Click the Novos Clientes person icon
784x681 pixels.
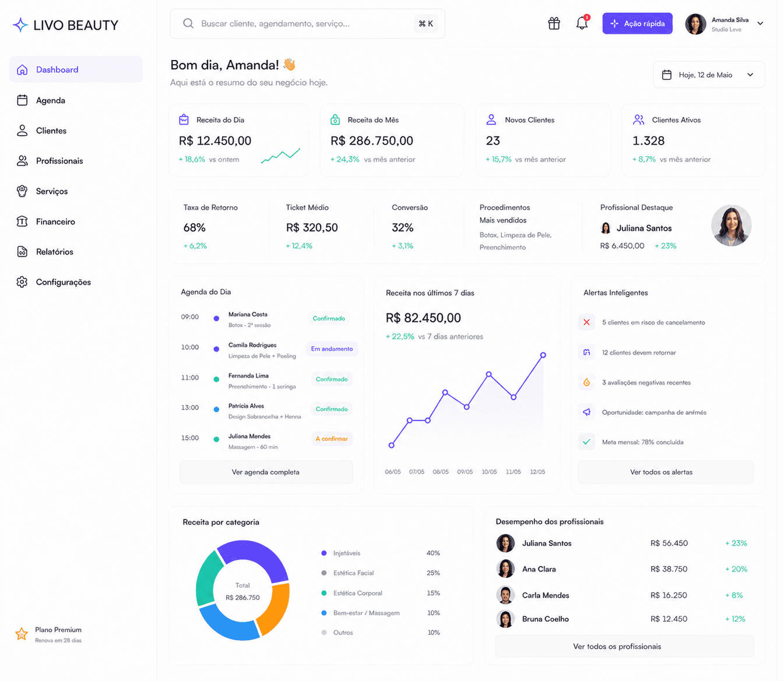(x=491, y=119)
